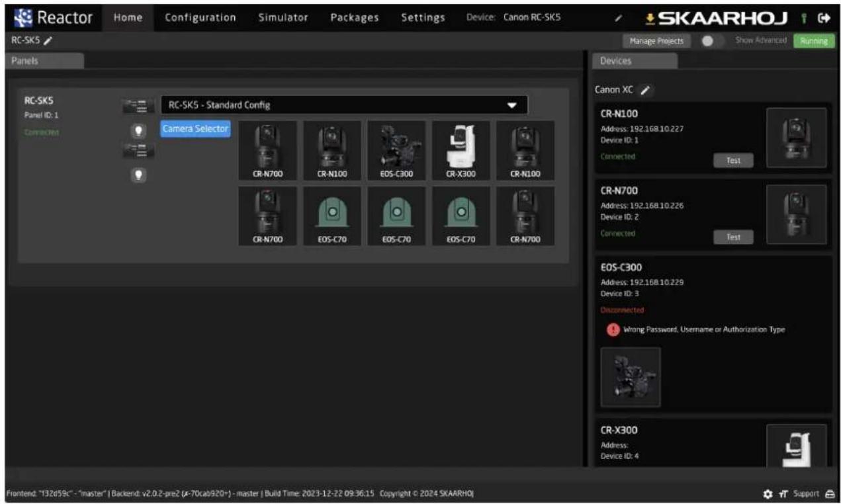Select CR-X300 tile in Camera Selector grid
Screen dimensions: 841x504
461,150
